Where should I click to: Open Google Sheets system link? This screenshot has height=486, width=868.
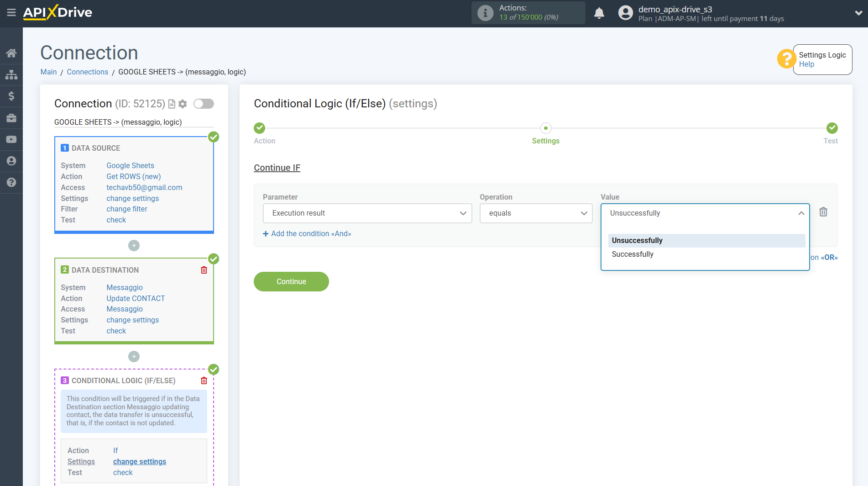(x=130, y=165)
